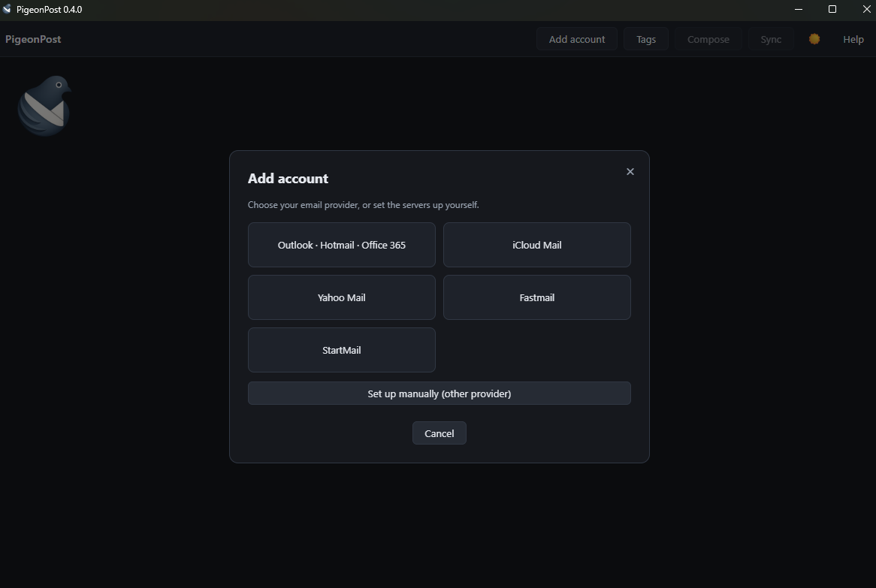Choose Fastmail provider
The width and height of the screenshot is (876, 588).
pos(537,297)
